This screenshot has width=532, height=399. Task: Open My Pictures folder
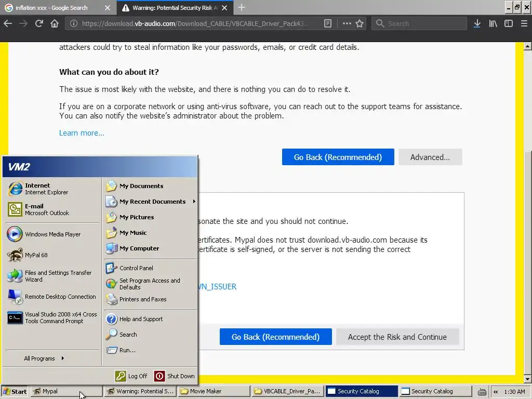tap(151, 217)
